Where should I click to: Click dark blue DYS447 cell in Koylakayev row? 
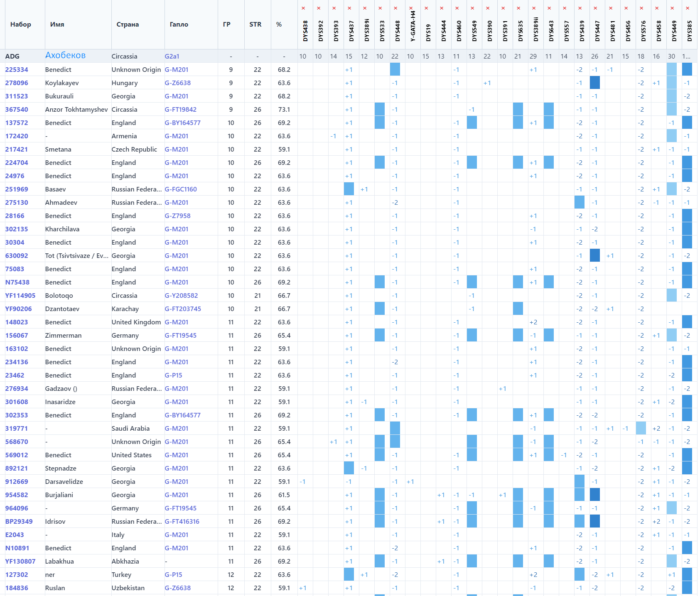(594, 83)
